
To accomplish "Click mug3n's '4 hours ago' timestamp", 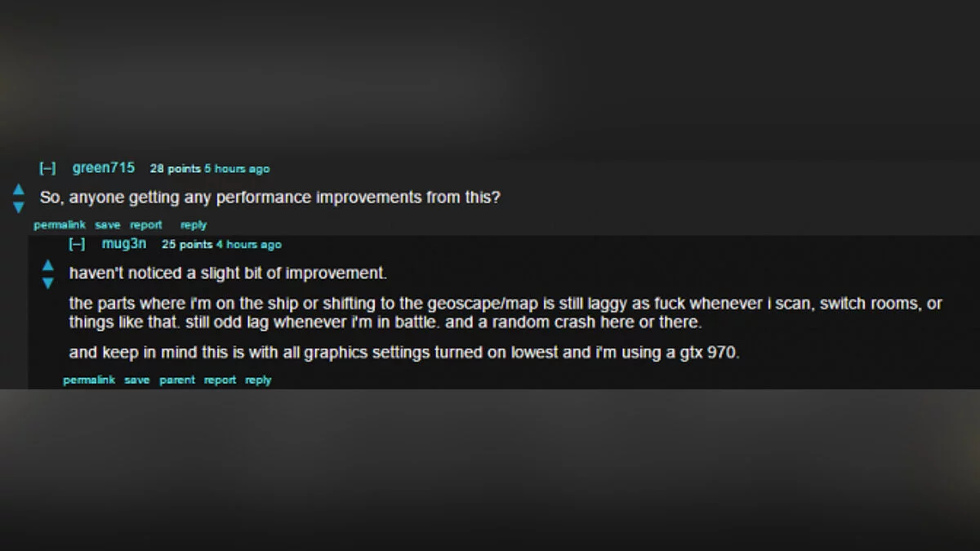I will point(248,244).
